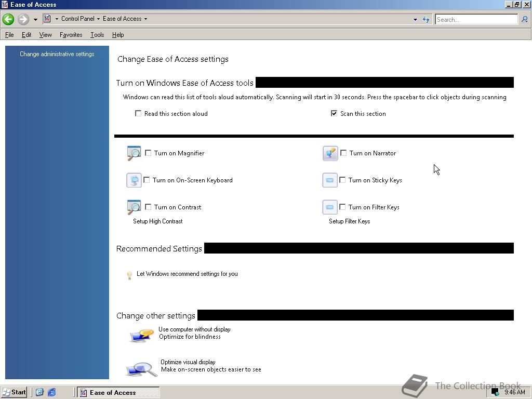Check Turn on On-Screen Keyboard checkbox
This screenshot has height=399, width=532.
tap(147, 180)
